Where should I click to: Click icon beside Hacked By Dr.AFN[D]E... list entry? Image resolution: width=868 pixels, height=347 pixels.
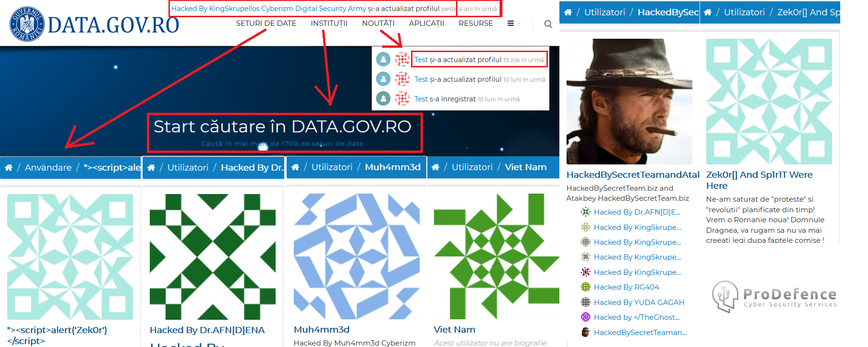point(585,212)
